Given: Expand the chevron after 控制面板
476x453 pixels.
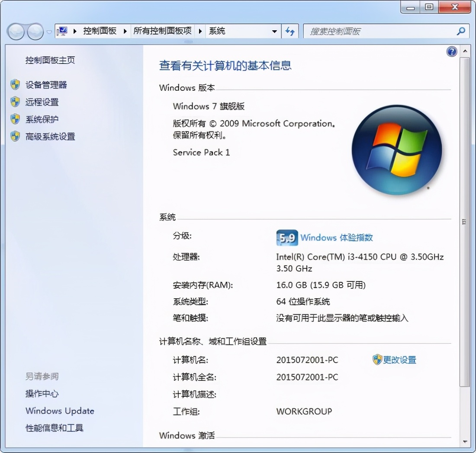Looking at the screenshot, I should click(125, 31).
